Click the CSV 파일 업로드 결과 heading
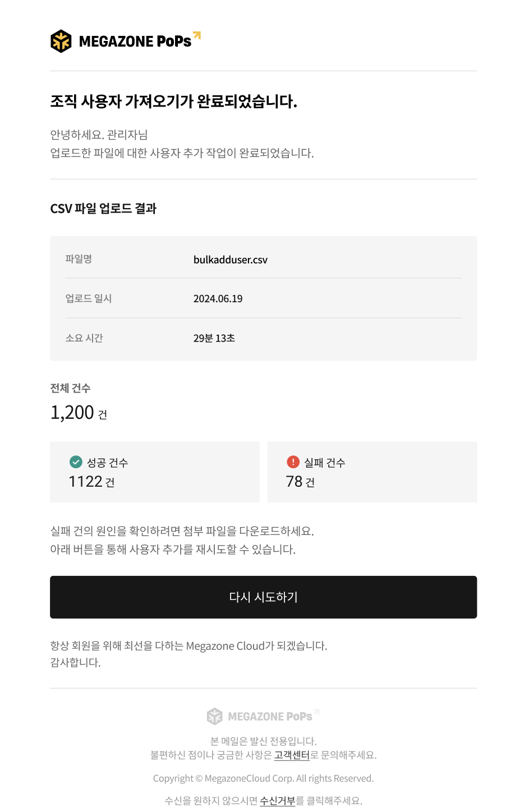This screenshot has height=812, width=524. pos(103,209)
